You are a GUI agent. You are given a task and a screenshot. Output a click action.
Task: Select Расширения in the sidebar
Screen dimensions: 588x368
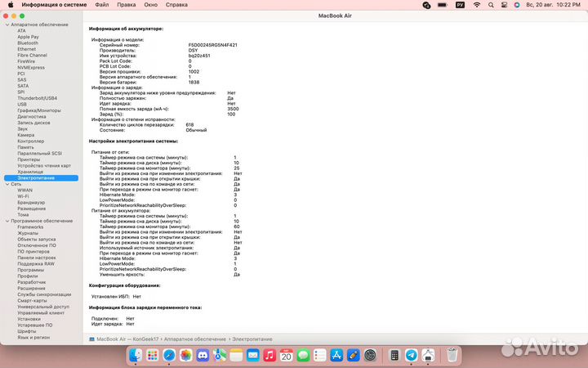[31, 289]
